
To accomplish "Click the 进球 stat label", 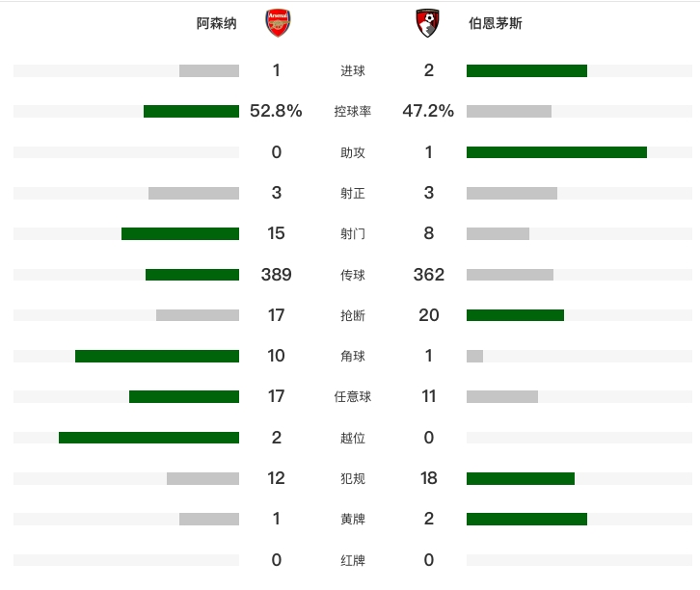I will (x=353, y=70).
